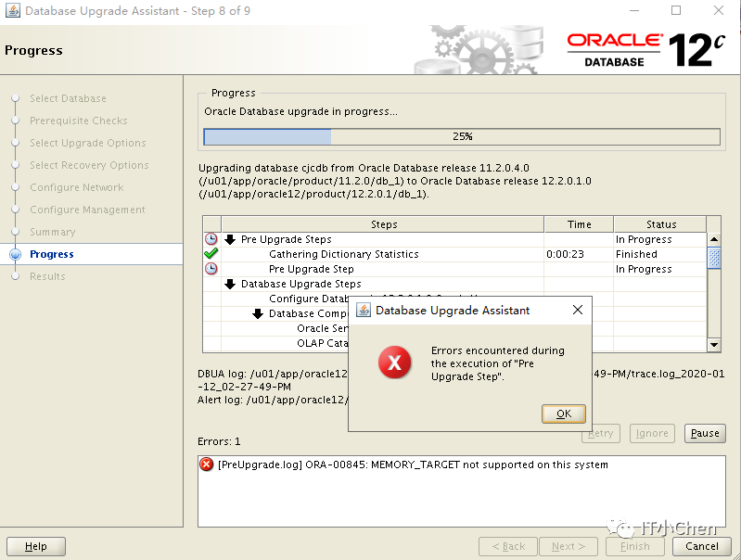Image resolution: width=741 pixels, height=560 pixels.
Task: Click the steps table scrollbar thumb
Action: click(714, 258)
